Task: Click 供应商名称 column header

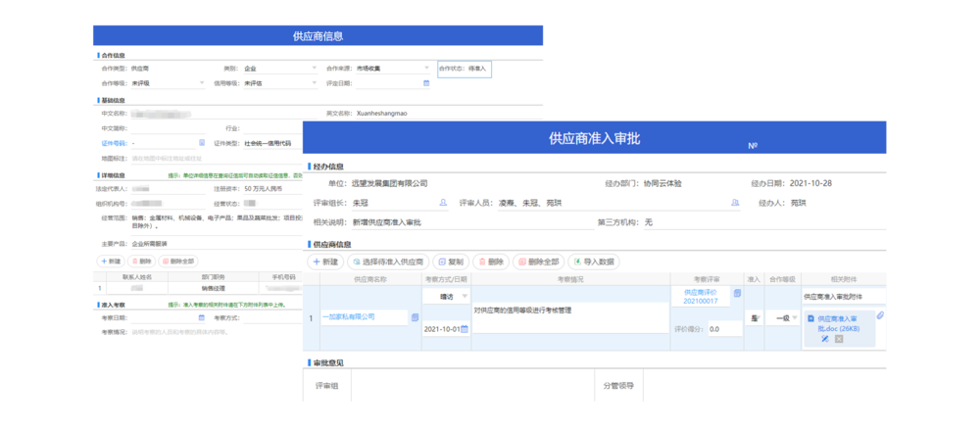Action: (370, 279)
